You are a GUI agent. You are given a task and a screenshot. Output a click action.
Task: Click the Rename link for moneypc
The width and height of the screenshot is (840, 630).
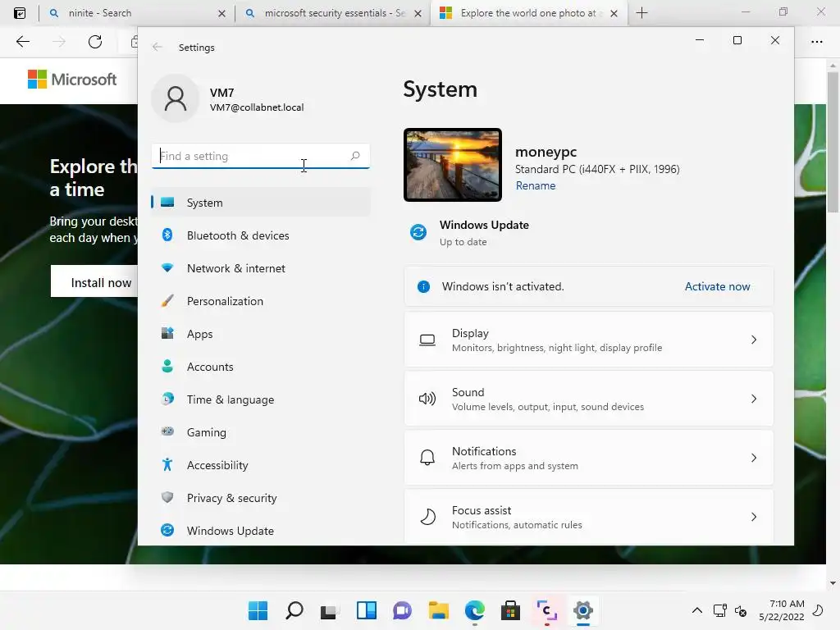pos(535,185)
